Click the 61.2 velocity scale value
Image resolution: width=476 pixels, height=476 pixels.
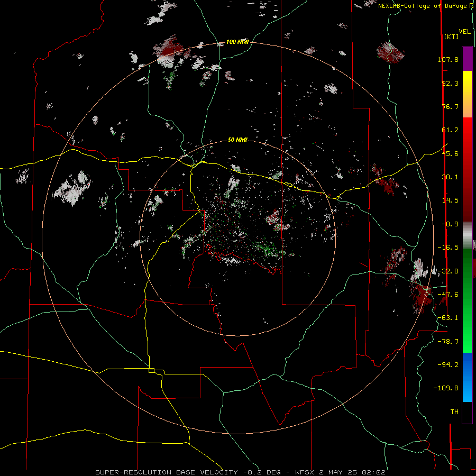point(450,130)
